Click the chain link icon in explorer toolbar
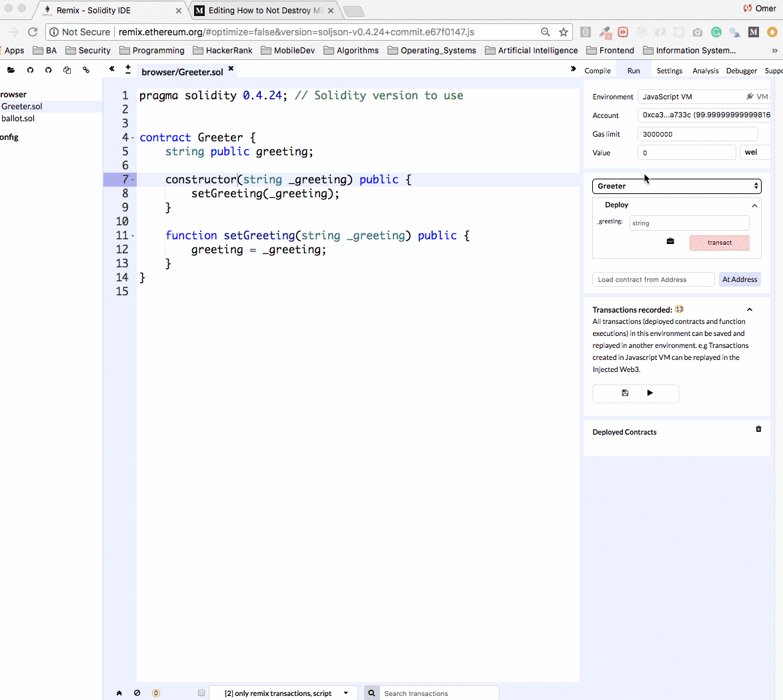 pos(86,70)
